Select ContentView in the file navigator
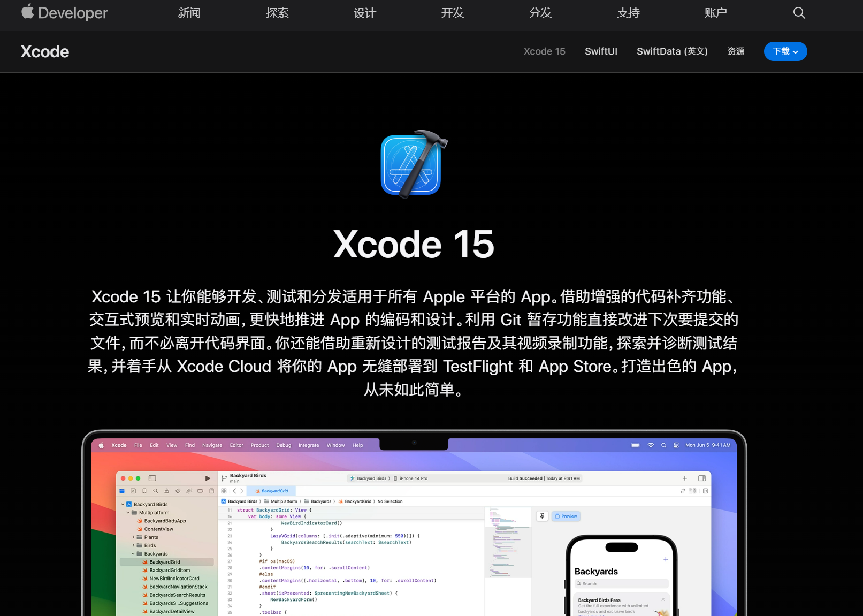Viewport: 863px width, 616px height. [158, 529]
